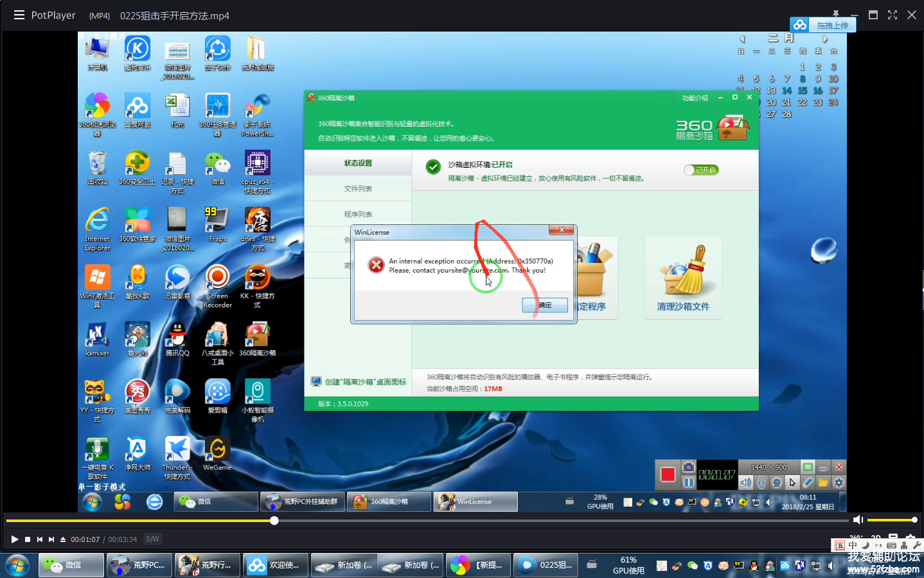The height and width of the screenshot is (578, 924).
Task: Click the 迅雷影音 desktop icon
Action: [x=177, y=282]
